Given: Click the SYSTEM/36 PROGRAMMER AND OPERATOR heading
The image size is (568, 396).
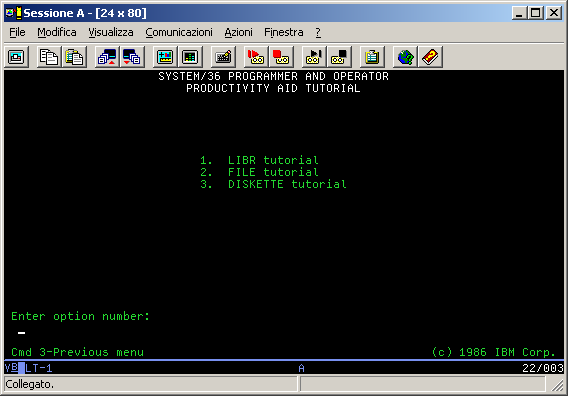Looking at the screenshot, I should [273, 76].
